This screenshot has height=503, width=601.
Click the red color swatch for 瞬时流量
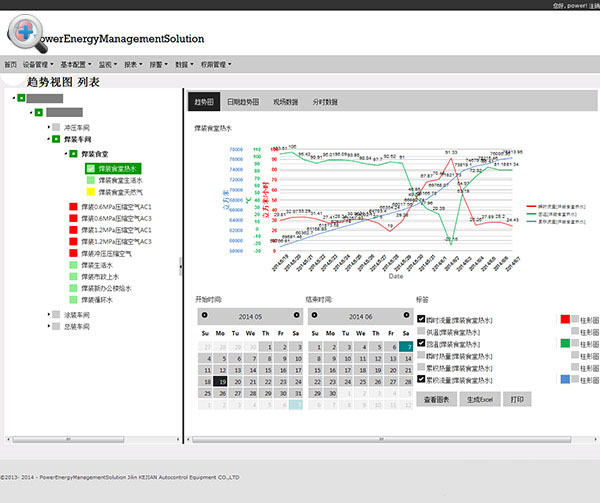[x=565, y=319]
